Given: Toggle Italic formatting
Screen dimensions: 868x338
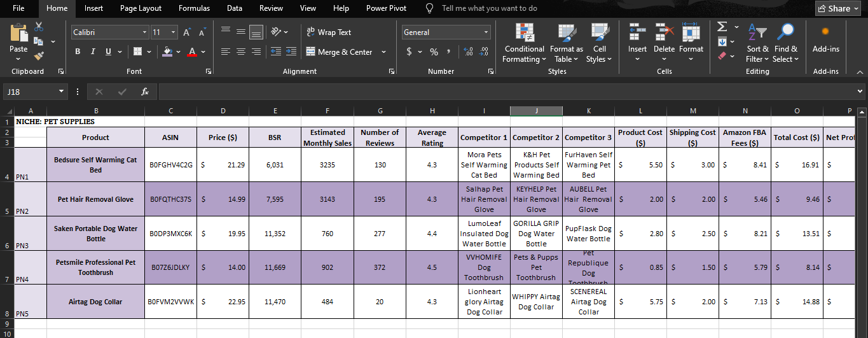Looking at the screenshot, I should pyautogui.click(x=93, y=52).
